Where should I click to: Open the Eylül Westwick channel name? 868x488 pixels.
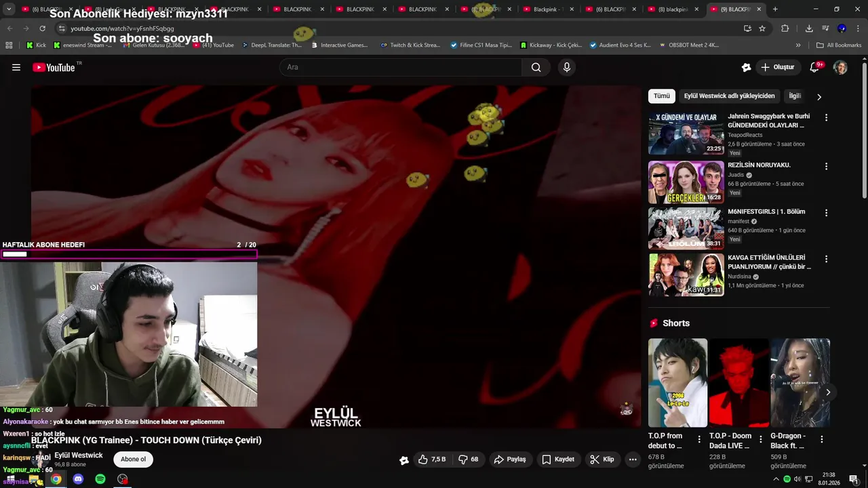click(x=79, y=455)
